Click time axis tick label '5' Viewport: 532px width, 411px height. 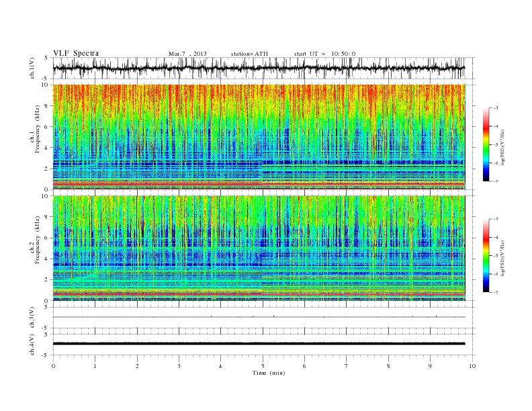[263, 366]
